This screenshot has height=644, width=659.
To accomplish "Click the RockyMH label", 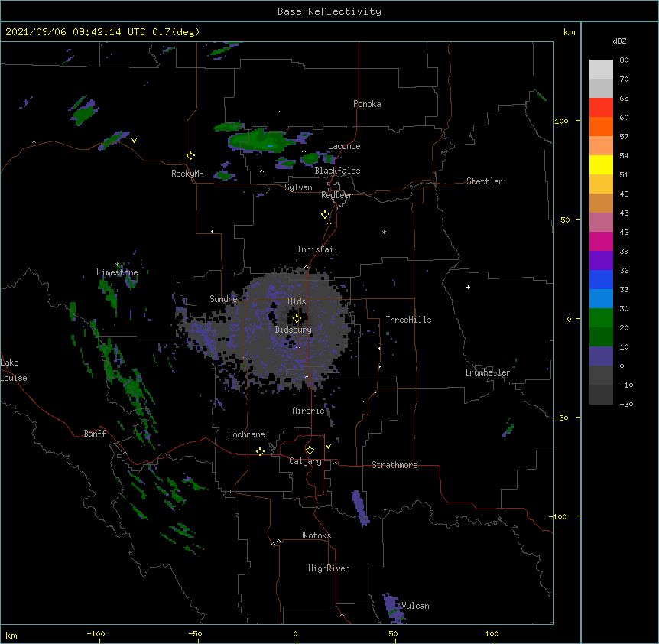I will point(187,174).
